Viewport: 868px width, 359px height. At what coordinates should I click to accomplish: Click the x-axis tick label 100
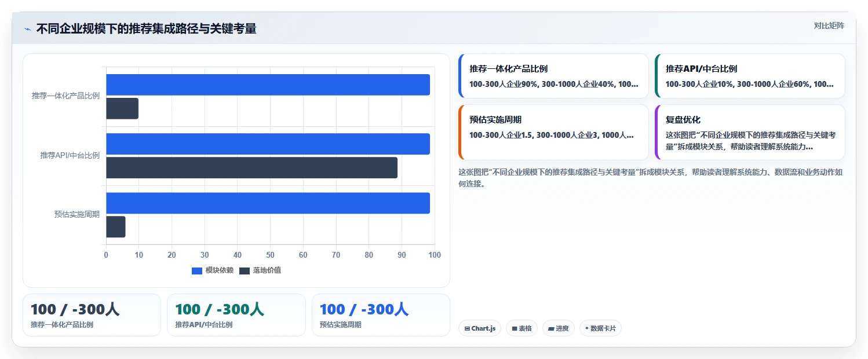435,255
